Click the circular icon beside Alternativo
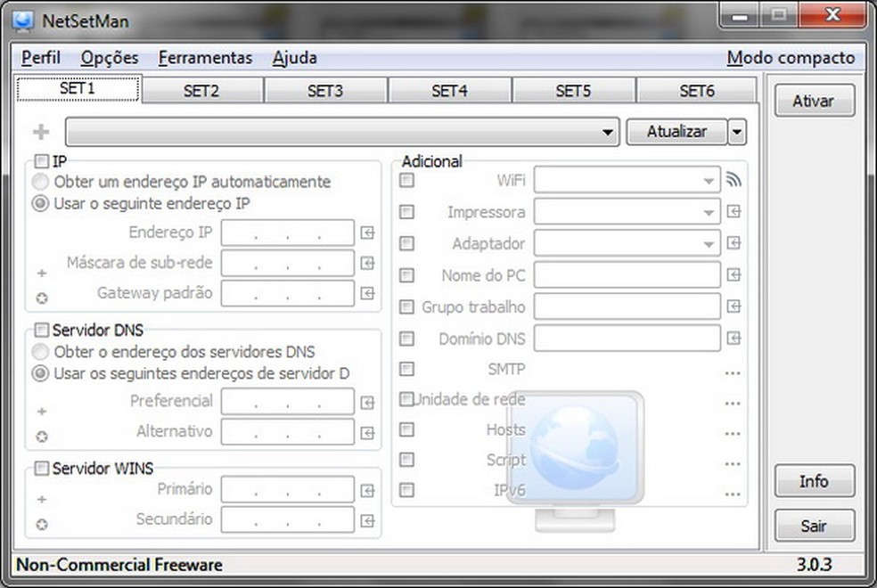This screenshot has width=877, height=588. (42, 437)
